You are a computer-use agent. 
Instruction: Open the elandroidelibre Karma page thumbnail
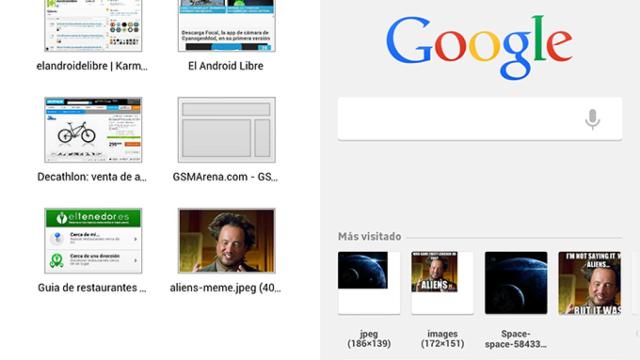click(x=93, y=26)
